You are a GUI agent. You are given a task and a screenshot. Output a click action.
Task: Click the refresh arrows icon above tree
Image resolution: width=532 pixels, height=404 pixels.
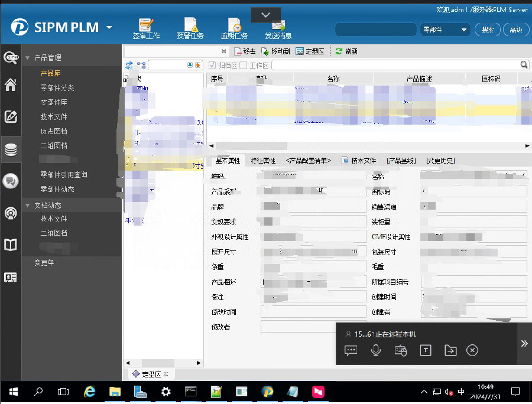(129, 66)
